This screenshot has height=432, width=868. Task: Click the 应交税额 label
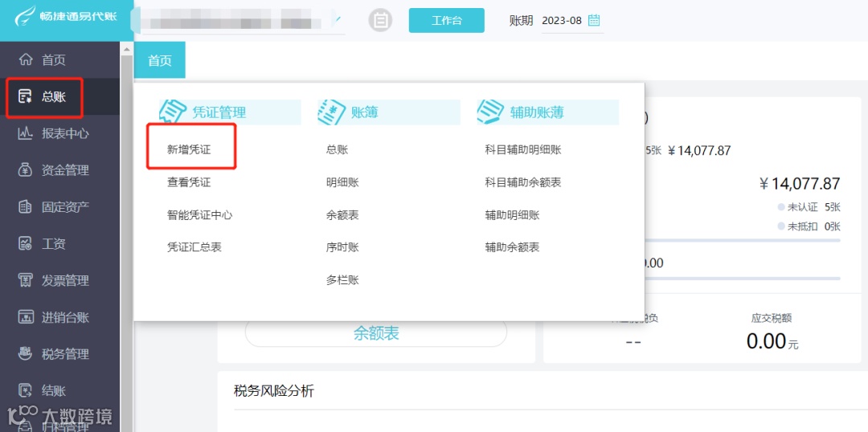(x=771, y=318)
